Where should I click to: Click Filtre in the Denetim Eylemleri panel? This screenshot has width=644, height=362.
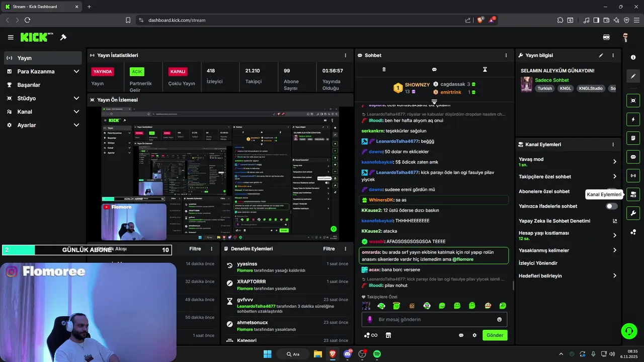329,248
